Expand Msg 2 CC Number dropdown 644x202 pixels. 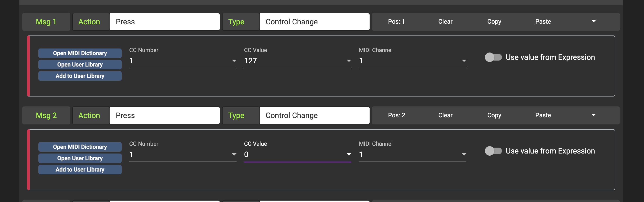point(234,154)
